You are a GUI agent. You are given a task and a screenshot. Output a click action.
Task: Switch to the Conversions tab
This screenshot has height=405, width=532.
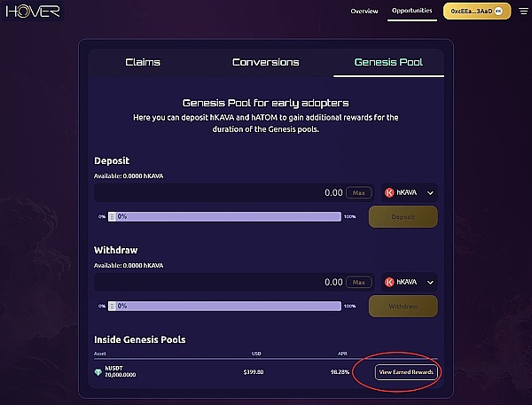[x=265, y=62]
